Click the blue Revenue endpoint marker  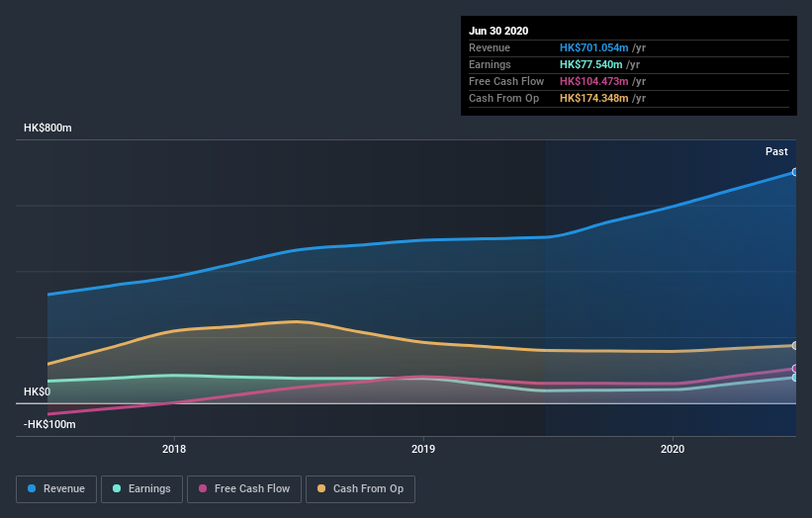pyautogui.click(x=794, y=172)
